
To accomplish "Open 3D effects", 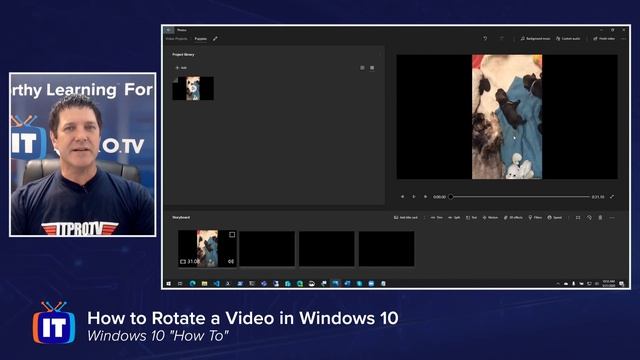I will point(513,218).
